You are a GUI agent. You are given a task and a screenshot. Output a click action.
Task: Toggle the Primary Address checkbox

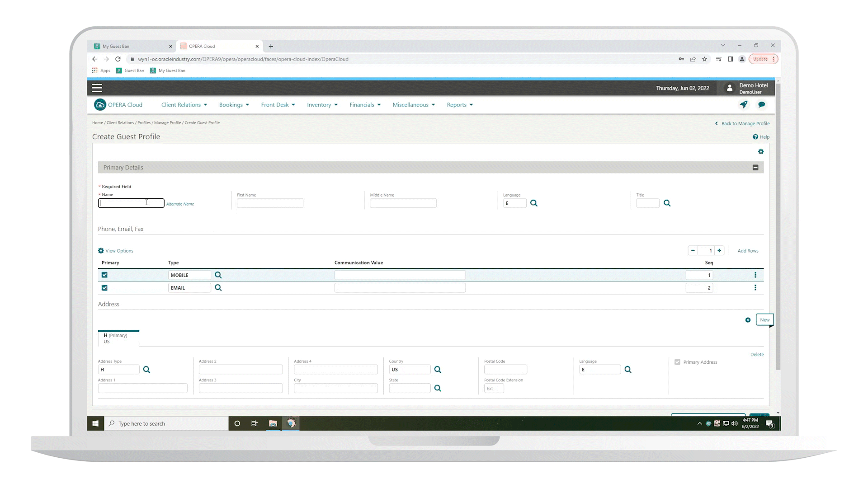(677, 362)
